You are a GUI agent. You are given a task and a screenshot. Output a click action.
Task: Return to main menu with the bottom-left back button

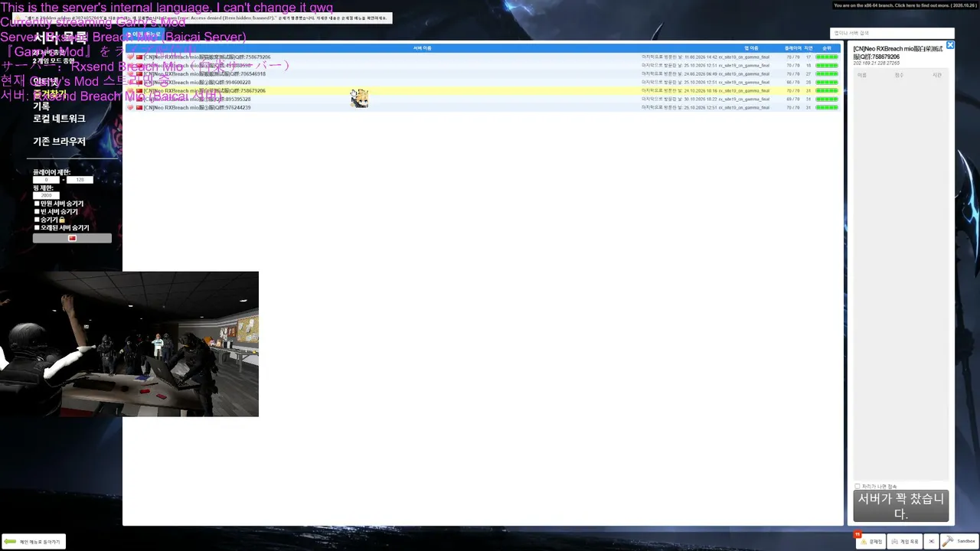(x=34, y=541)
